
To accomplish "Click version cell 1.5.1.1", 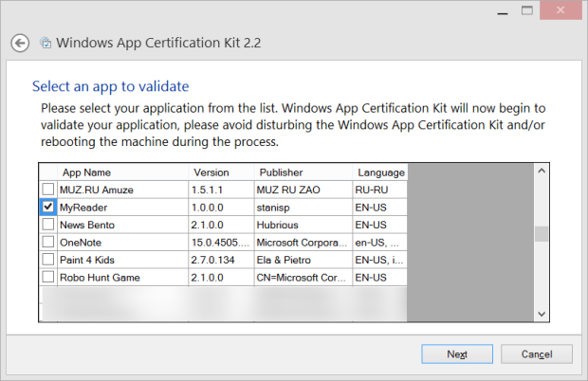I will [x=221, y=190].
